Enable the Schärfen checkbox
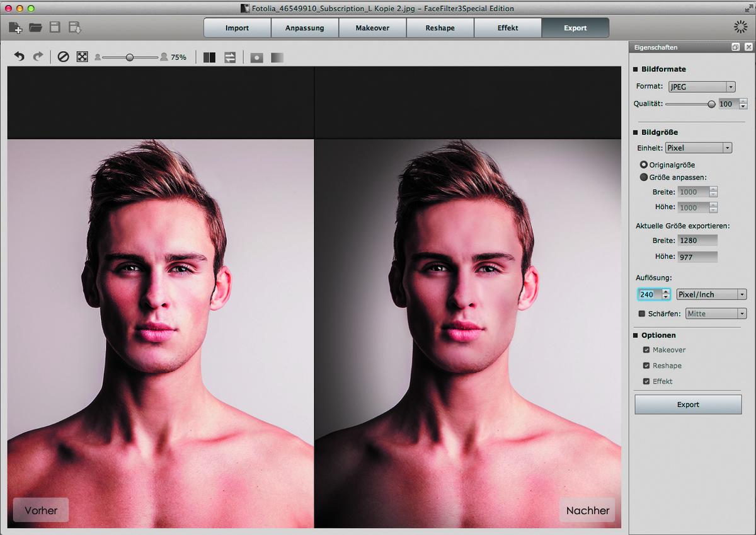Viewport: 756px width, 535px height. click(x=642, y=313)
